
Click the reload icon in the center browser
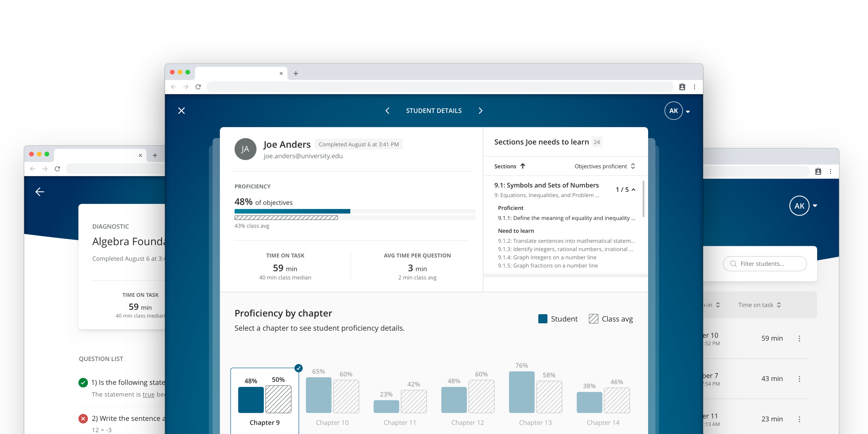coord(198,87)
